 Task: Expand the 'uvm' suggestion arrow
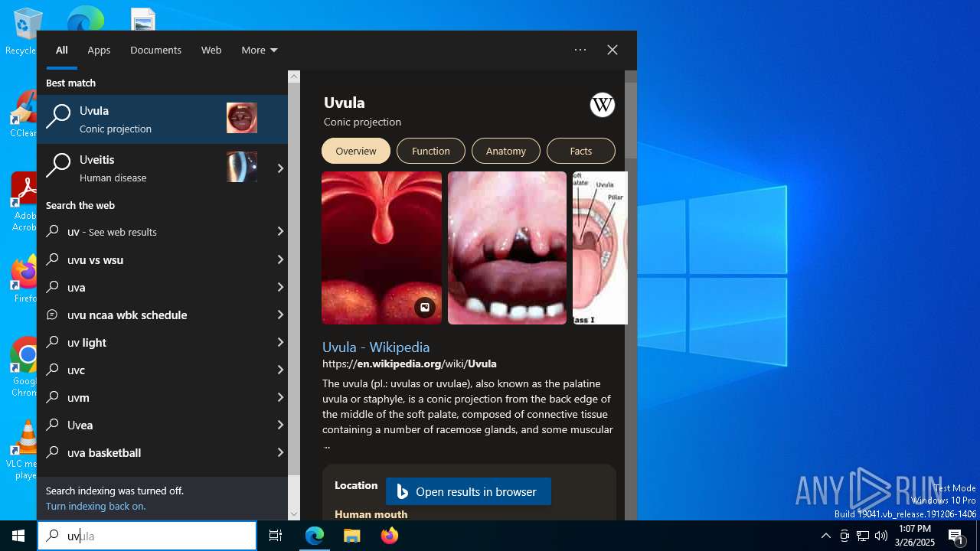pos(280,397)
